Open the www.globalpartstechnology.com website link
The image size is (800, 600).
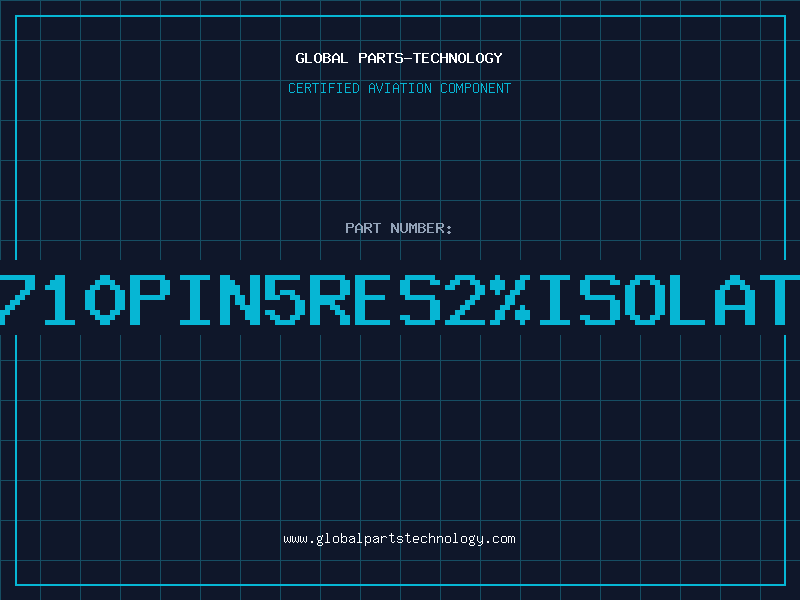pos(399,539)
